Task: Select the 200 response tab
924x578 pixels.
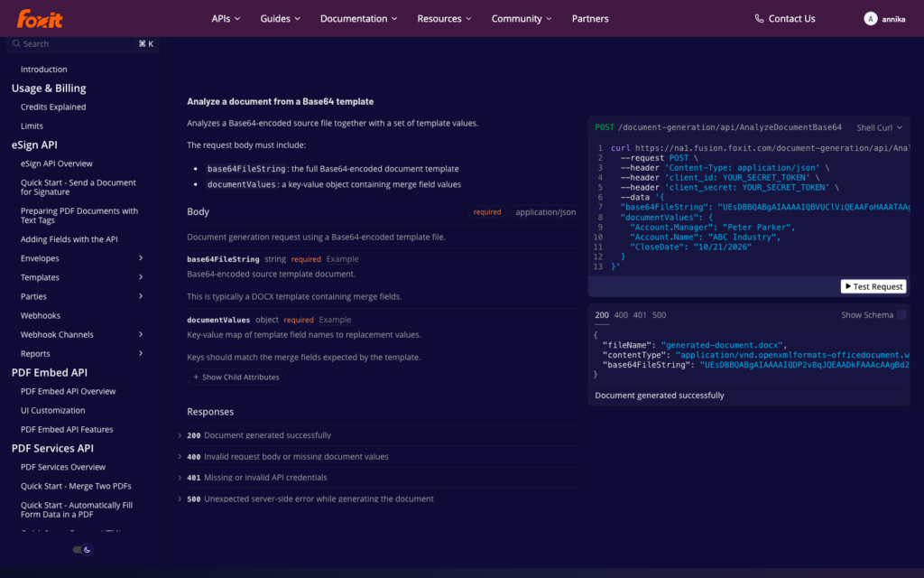Action: click(x=602, y=315)
